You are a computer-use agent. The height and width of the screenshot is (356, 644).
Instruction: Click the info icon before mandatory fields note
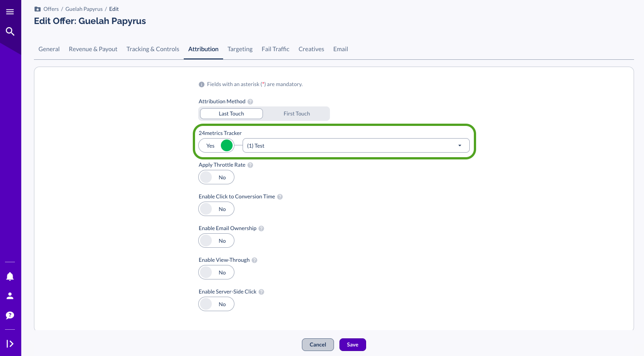coord(202,84)
